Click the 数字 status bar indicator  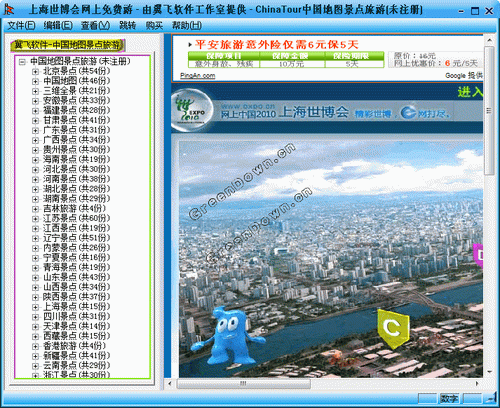(x=449, y=398)
